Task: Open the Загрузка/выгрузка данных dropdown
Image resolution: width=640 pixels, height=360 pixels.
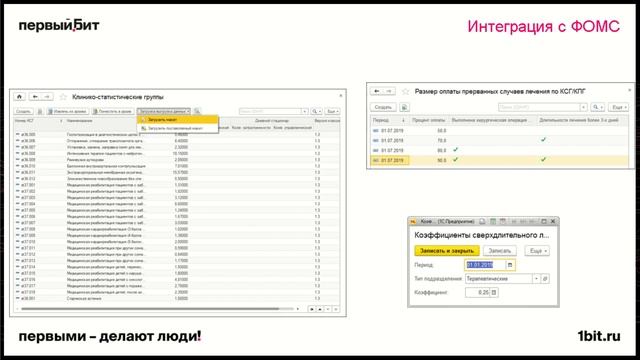Action: point(164,111)
